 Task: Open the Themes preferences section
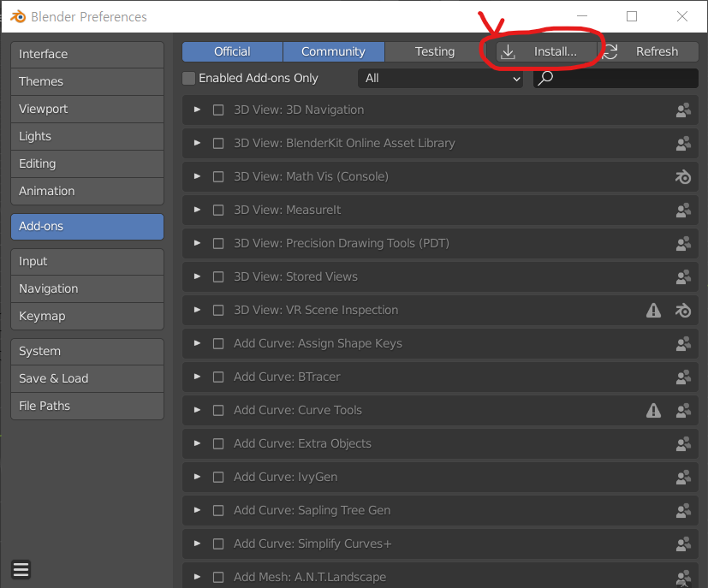click(x=87, y=81)
